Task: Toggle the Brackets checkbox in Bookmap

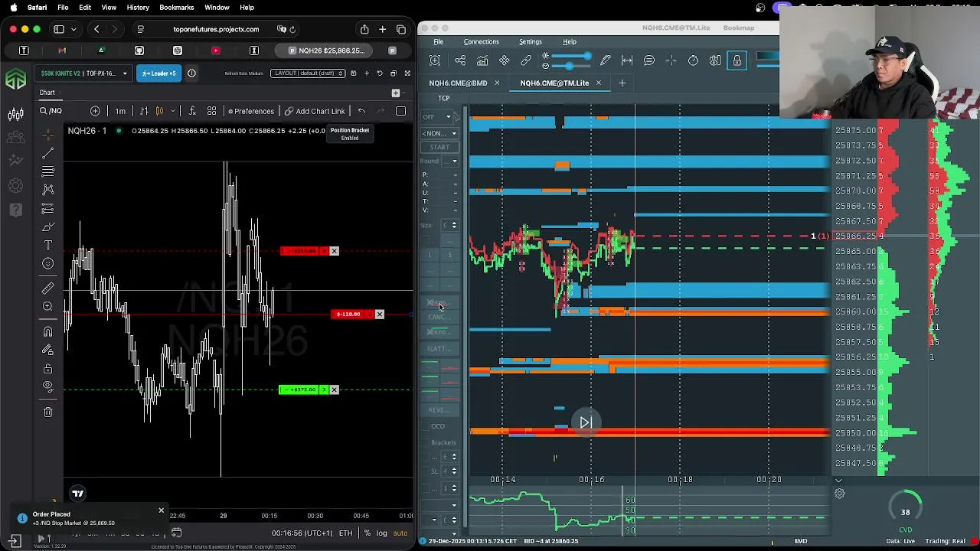Action: (x=426, y=442)
